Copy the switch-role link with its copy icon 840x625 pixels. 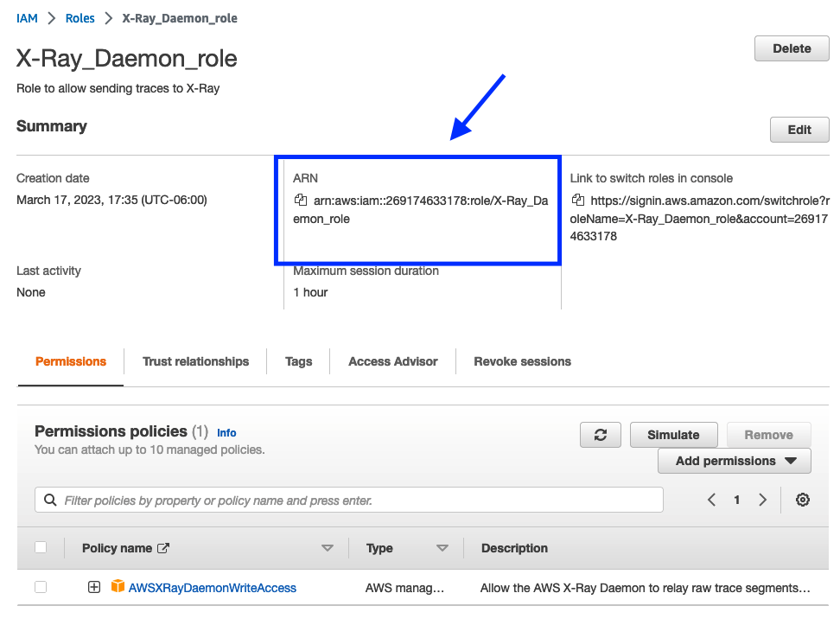coord(577,200)
